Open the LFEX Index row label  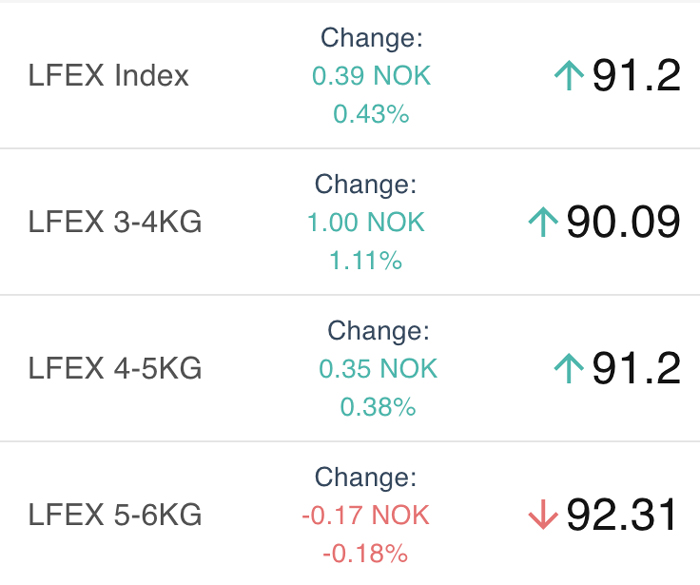coord(108,75)
